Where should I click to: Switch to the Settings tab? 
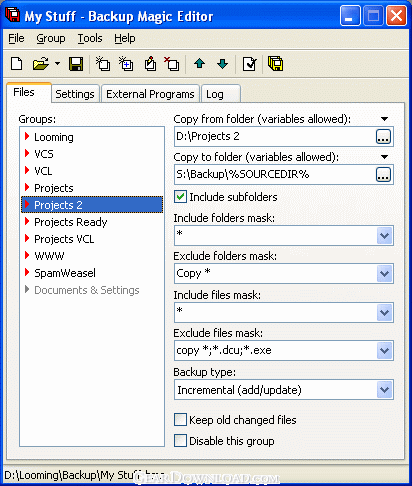(x=75, y=94)
